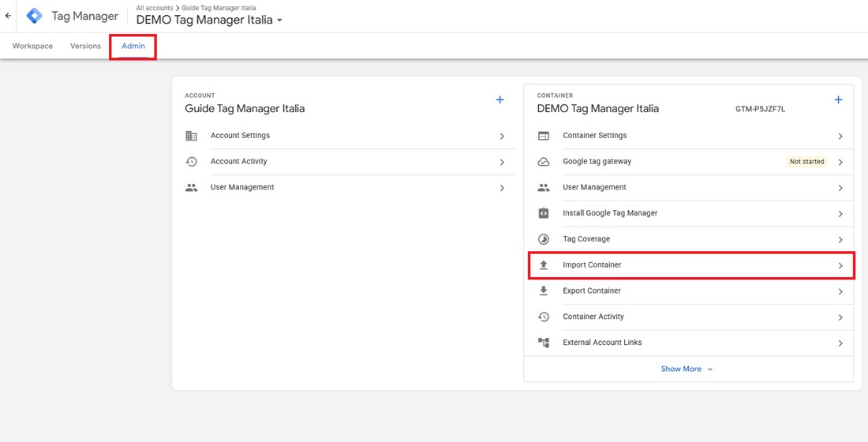Click the container User Management people icon
868x442 pixels.
544,188
